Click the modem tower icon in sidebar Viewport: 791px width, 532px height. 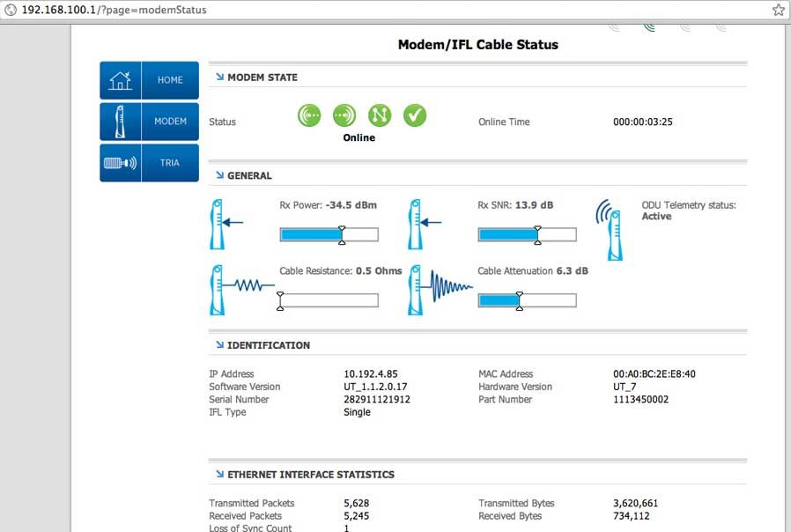pos(120,122)
